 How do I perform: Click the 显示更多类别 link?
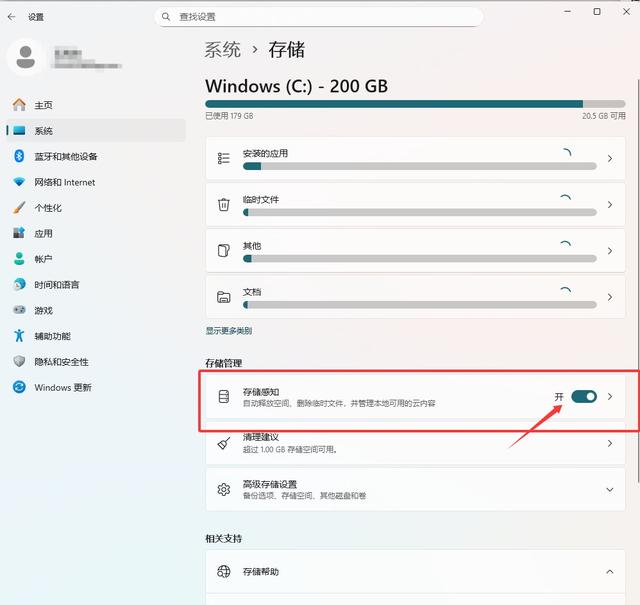point(229,331)
